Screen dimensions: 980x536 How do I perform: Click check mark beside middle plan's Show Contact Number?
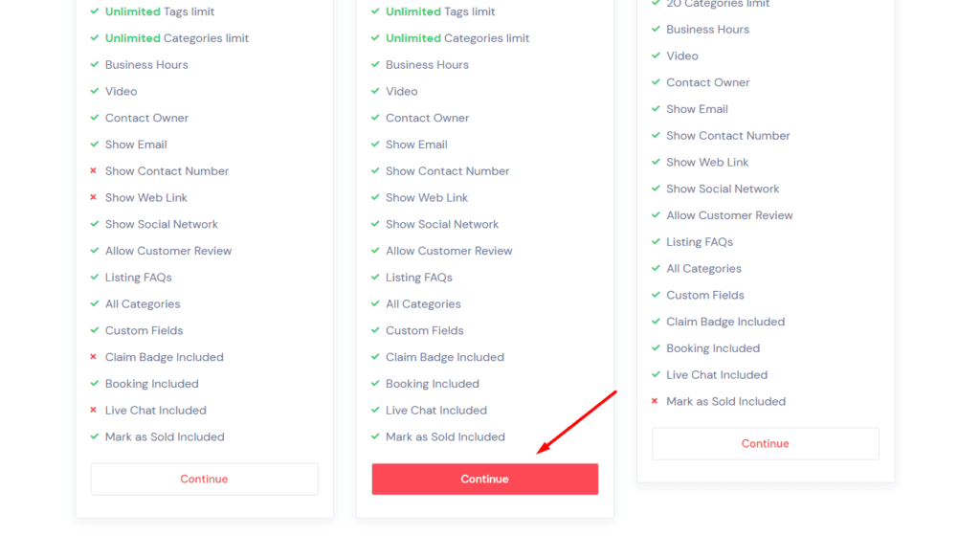(375, 171)
